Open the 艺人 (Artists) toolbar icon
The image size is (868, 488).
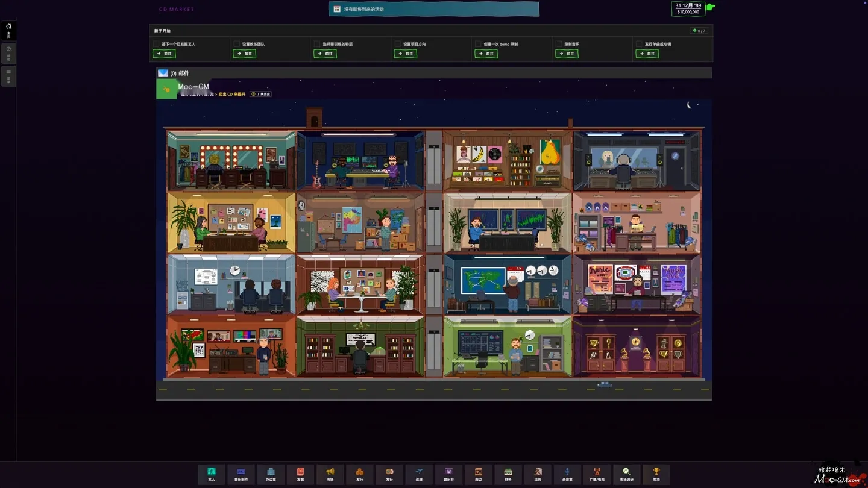coord(211,474)
